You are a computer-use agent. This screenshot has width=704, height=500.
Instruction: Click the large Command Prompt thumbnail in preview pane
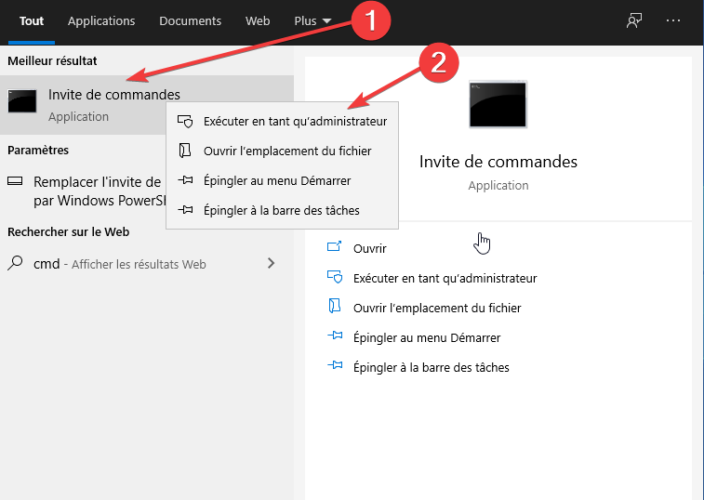[497, 105]
